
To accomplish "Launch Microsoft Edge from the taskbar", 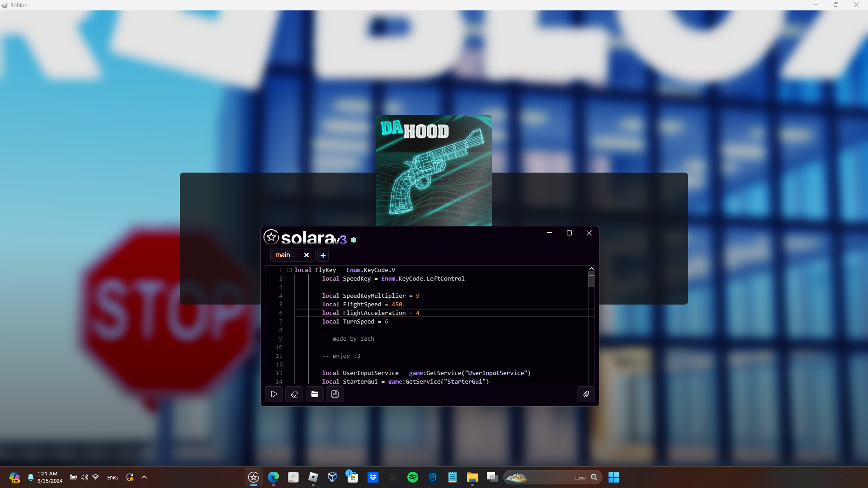I will pos(274,477).
